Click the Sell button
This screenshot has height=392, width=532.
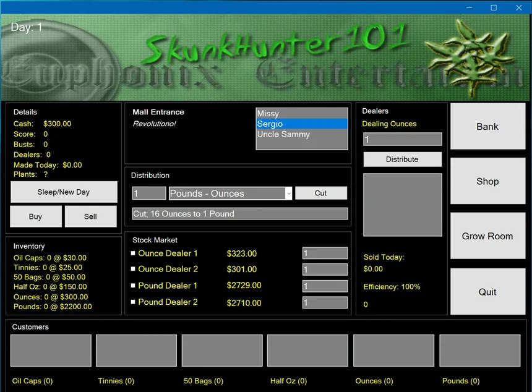90,216
